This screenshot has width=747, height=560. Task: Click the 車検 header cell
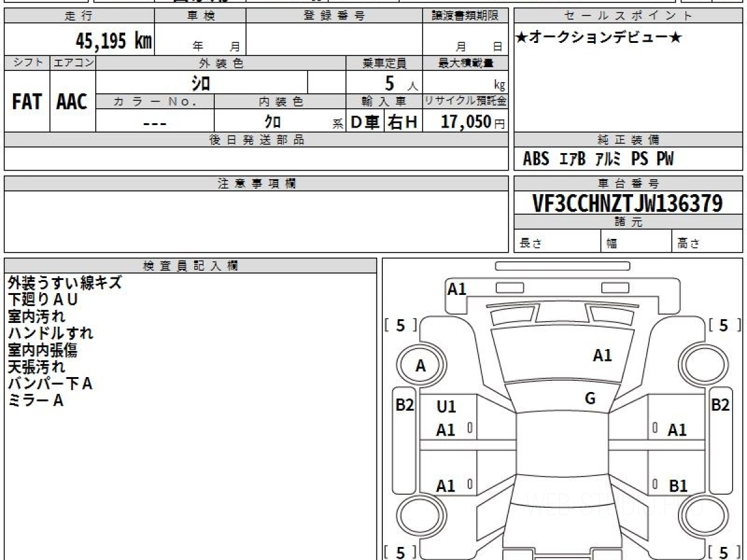point(200,16)
